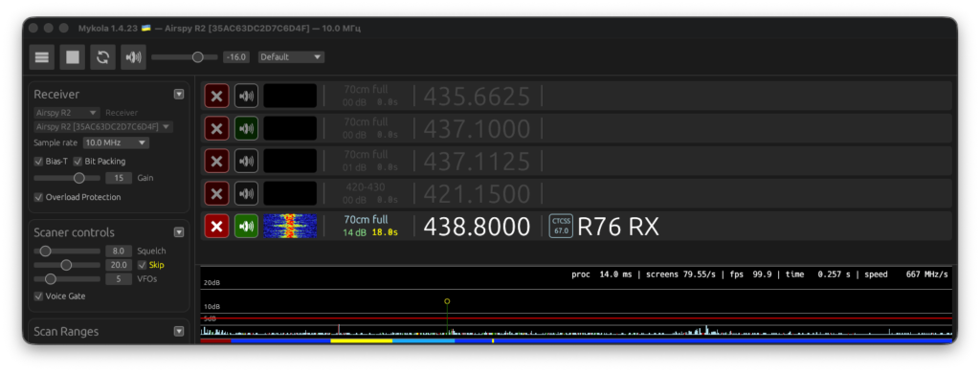
Task: Click the waterfall thumbnail on the 438.8000 row
Action: [290, 226]
